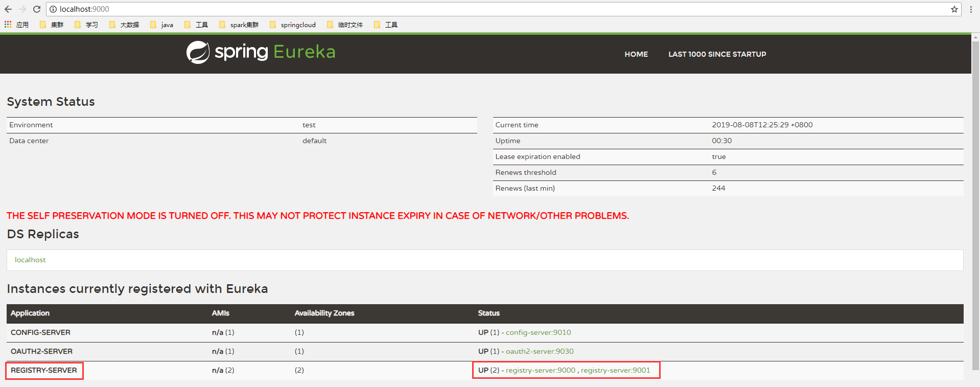View site information icon in address bar
Image resolution: width=980 pixels, height=387 pixels.
[x=53, y=9]
